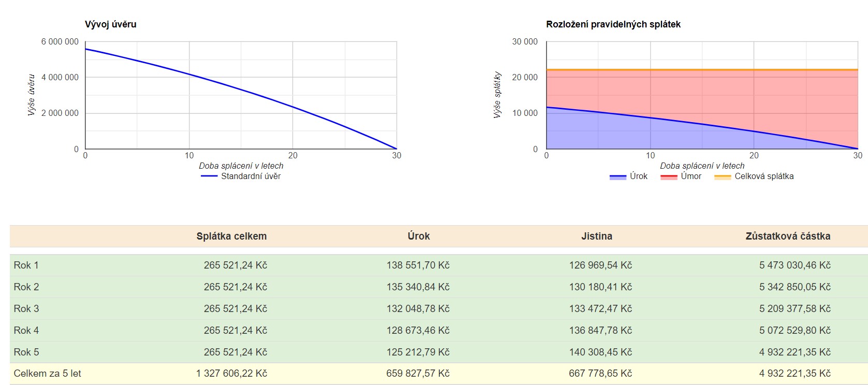The image size is (868, 385).
Task: Click the Zůstatková částka column header
Action: [788, 236]
